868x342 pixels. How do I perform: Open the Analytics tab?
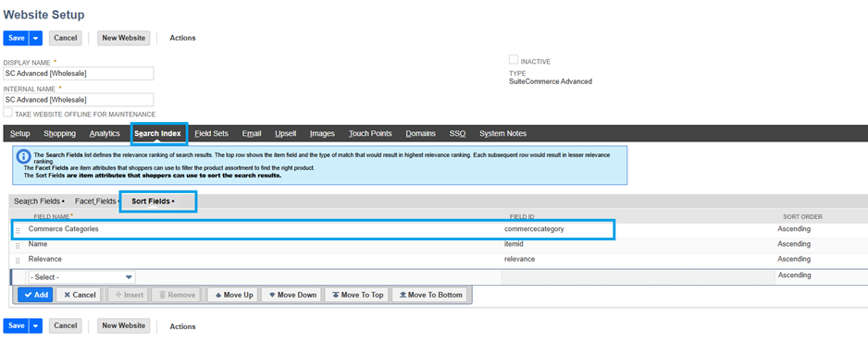pos(105,134)
